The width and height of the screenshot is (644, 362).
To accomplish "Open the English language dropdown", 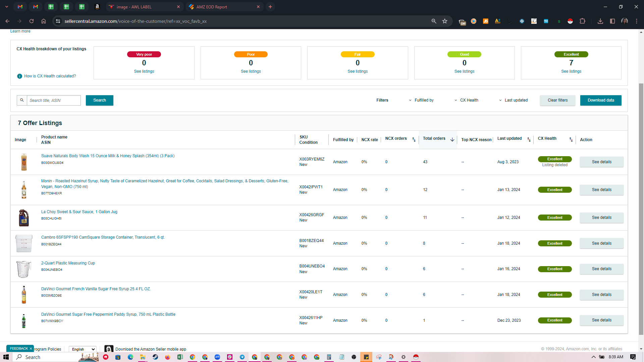I will (x=83, y=349).
